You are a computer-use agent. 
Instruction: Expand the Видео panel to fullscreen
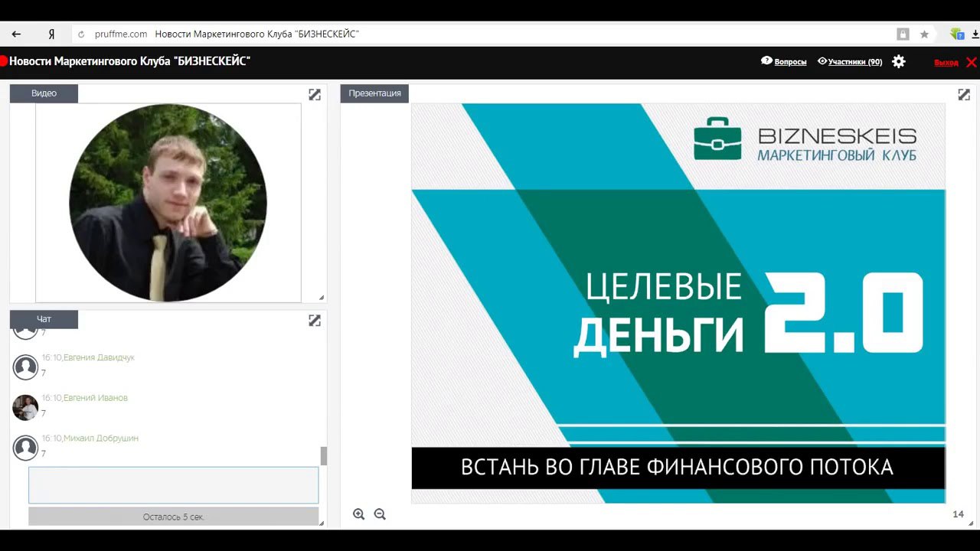point(315,94)
